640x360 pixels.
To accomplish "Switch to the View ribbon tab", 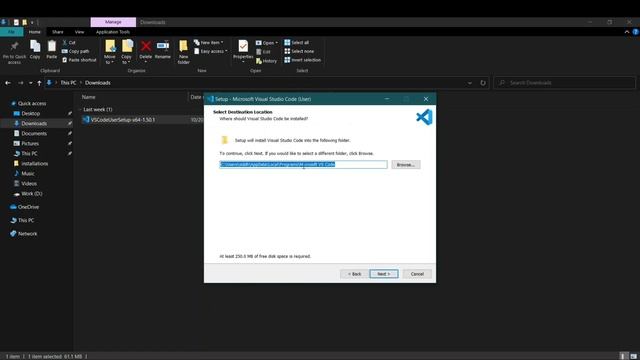I will coord(79,32).
